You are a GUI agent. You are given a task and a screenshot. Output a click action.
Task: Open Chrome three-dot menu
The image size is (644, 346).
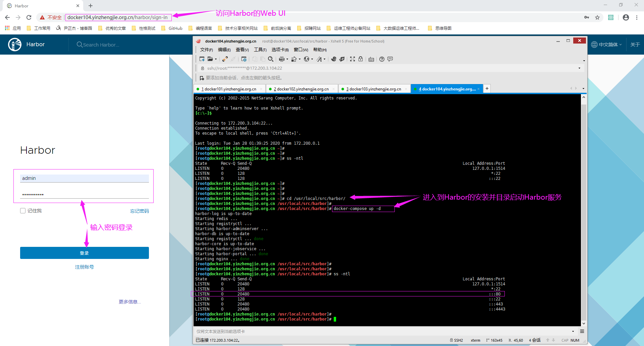(637, 17)
